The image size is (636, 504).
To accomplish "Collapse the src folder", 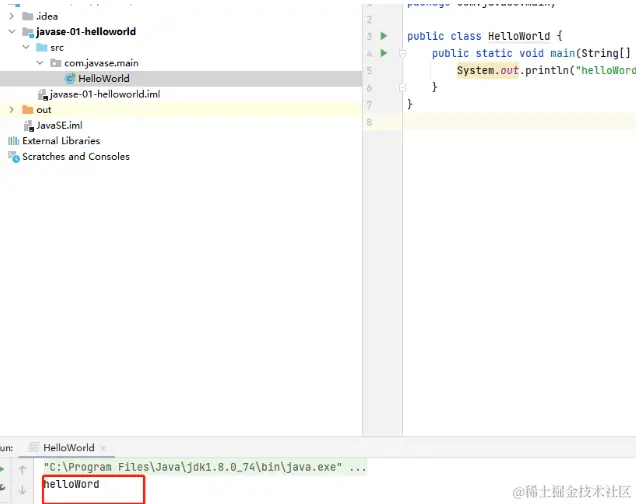I will pyautogui.click(x=26, y=47).
